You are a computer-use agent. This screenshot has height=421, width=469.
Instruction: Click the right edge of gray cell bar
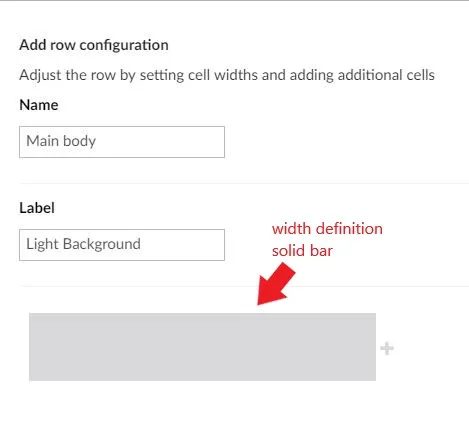(375, 347)
